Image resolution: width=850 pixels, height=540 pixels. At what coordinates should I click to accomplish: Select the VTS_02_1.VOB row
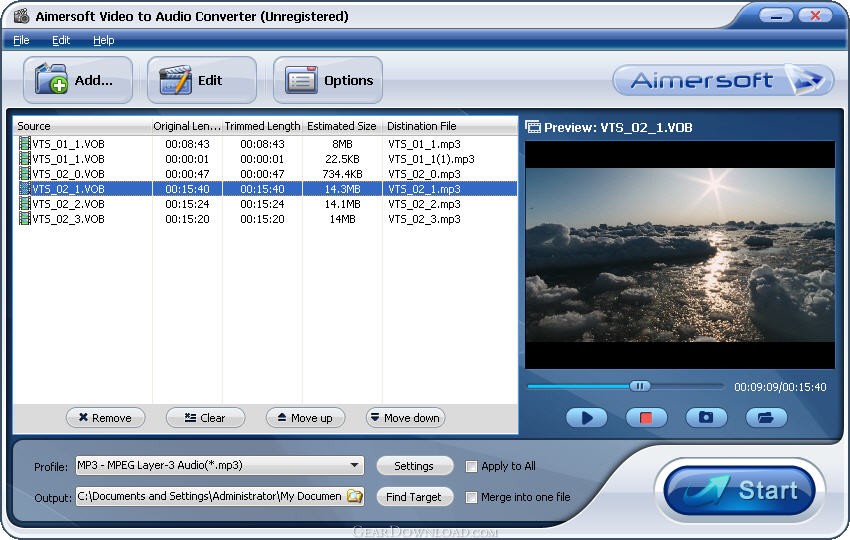[266, 189]
